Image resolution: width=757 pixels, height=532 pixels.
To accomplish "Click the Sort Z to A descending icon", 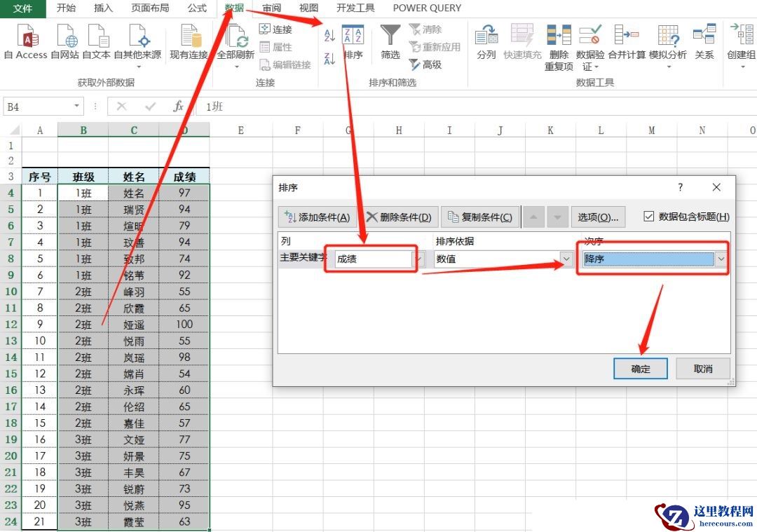I will (x=329, y=60).
